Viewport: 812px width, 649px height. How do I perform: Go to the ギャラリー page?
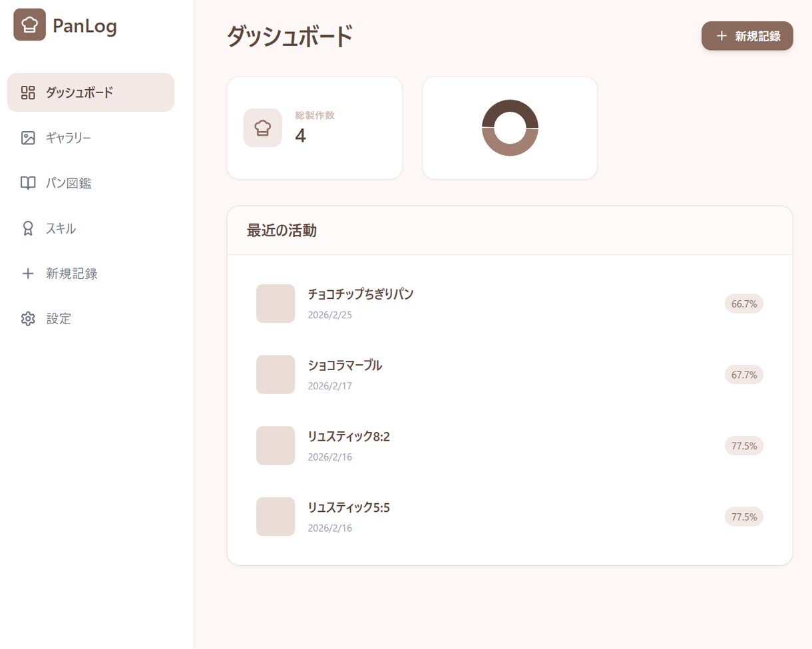pos(91,138)
